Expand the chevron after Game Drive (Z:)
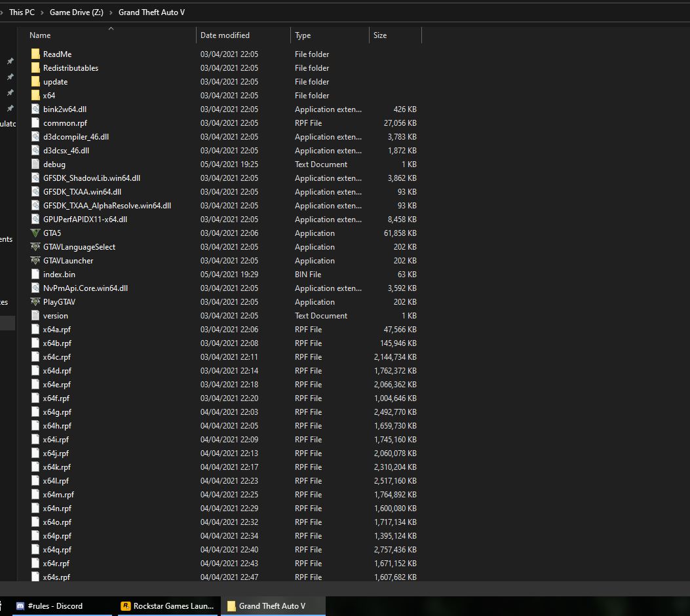Viewport: 690px width, 616px height. (x=111, y=12)
